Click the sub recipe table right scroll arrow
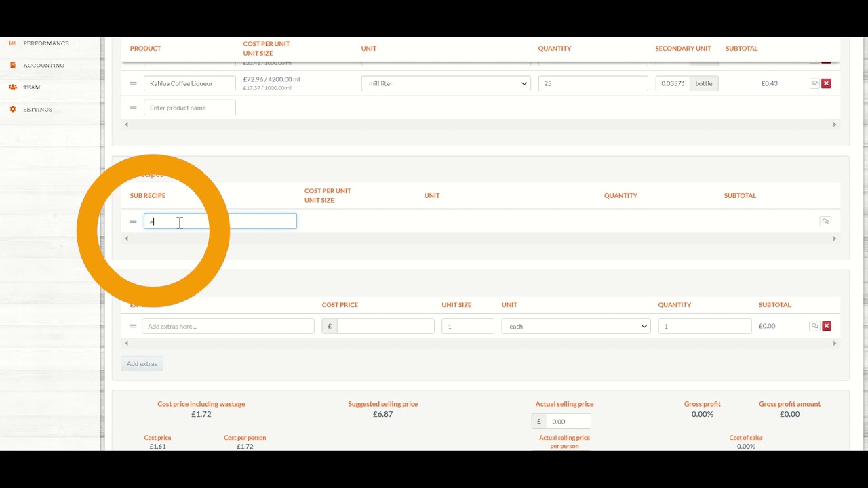The height and width of the screenshot is (488, 868). point(835,239)
